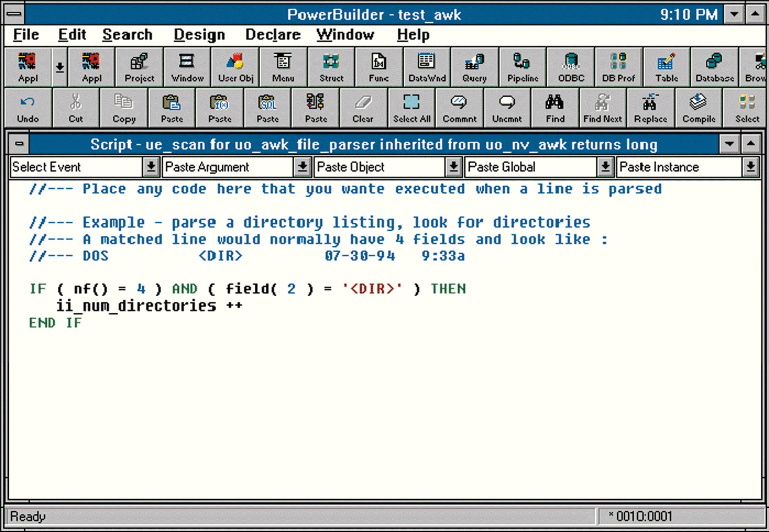Open the User Obj painter
Image resolution: width=769 pixels, height=532 pixels.
(235, 68)
